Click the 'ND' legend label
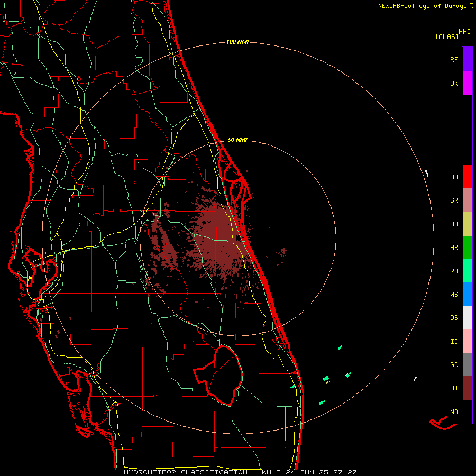Screen dimensions: 476x476 pyautogui.click(x=454, y=412)
